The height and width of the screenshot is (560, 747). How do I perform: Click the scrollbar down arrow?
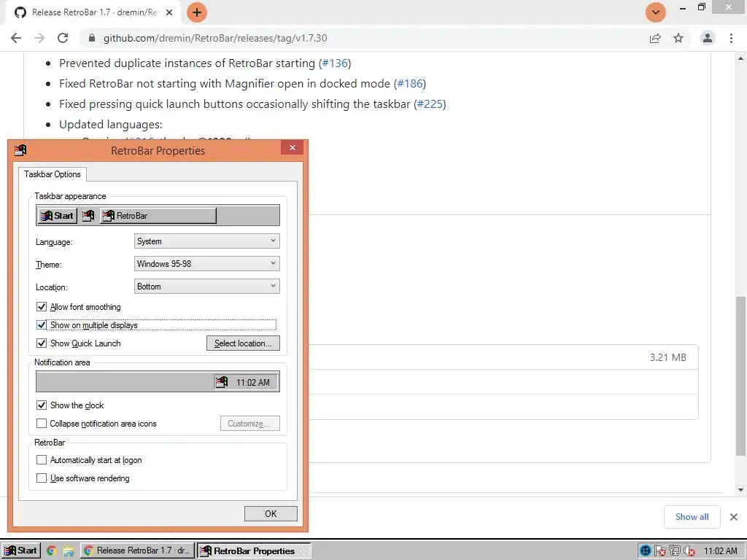click(x=740, y=489)
